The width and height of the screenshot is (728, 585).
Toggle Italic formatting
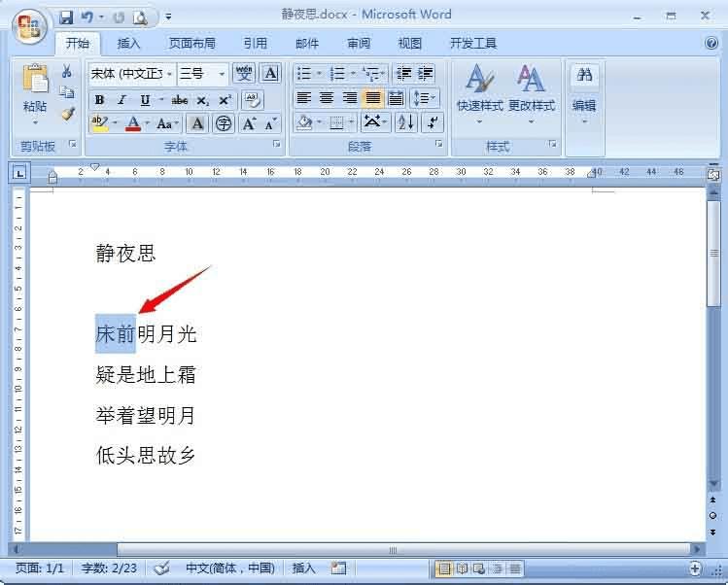(x=121, y=100)
